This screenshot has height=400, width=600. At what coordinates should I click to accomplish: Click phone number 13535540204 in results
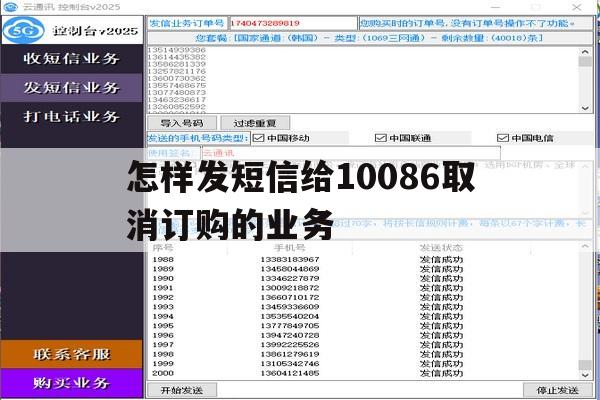coord(290,316)
